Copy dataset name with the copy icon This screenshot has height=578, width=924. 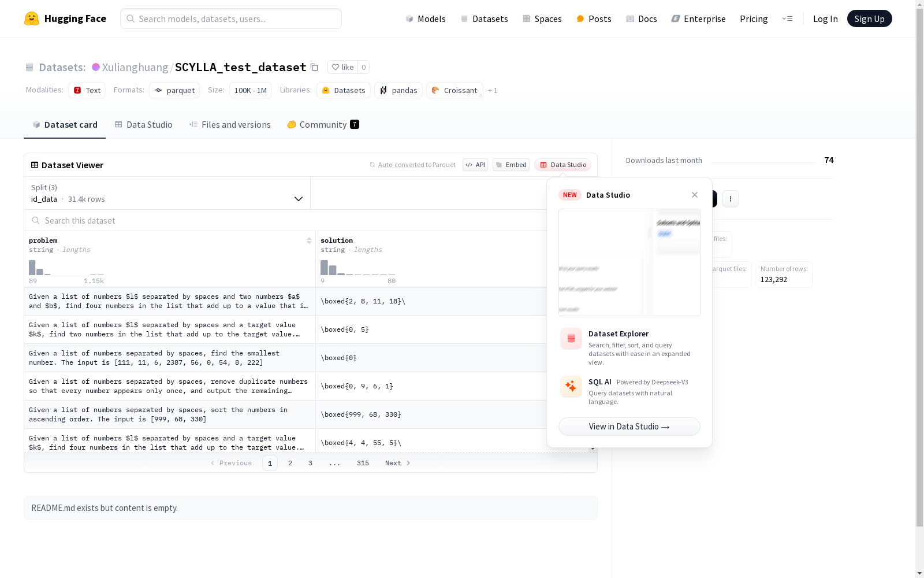tap(314, 67)
